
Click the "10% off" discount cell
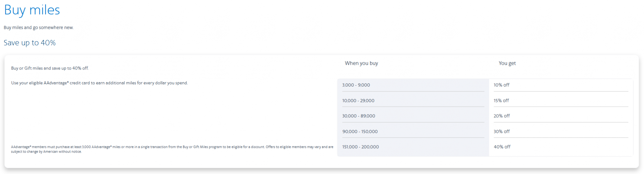501,85
